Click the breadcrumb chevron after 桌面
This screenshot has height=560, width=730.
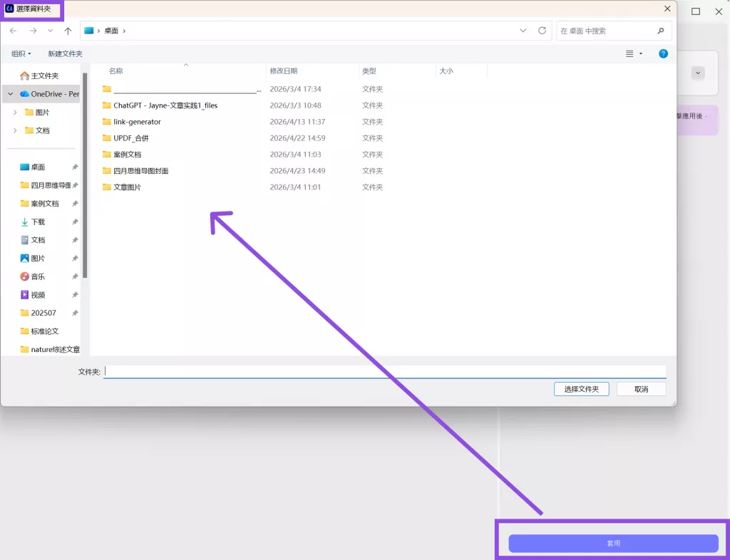pyautogui.click(x=124, y=31)
